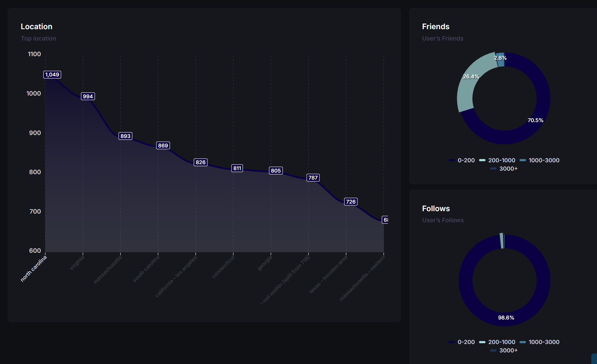The width and height of the screenshot is (597, 364).
Task: Click the 1,049 data point label
Action: coord(52,75)
